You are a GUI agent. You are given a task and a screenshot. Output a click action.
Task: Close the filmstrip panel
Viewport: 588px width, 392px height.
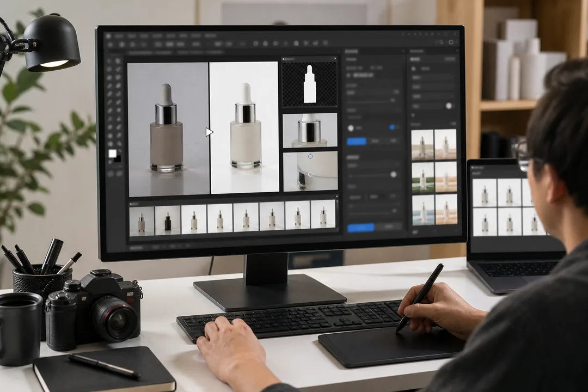337,197
